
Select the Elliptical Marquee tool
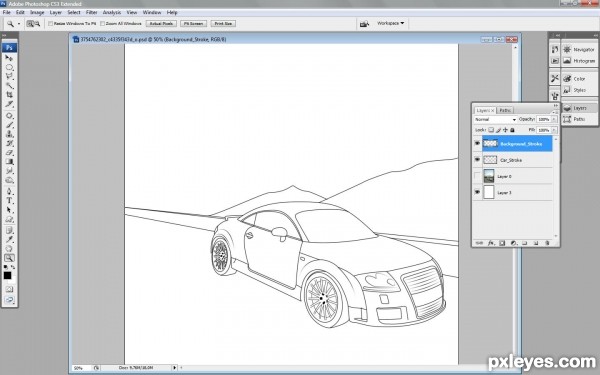pos(9,67)
